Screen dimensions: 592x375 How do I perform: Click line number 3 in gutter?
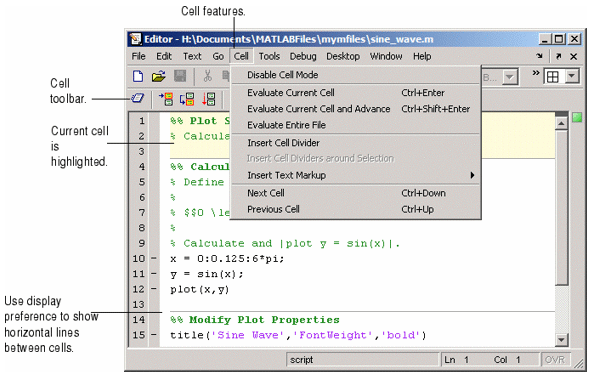point(141,151)
